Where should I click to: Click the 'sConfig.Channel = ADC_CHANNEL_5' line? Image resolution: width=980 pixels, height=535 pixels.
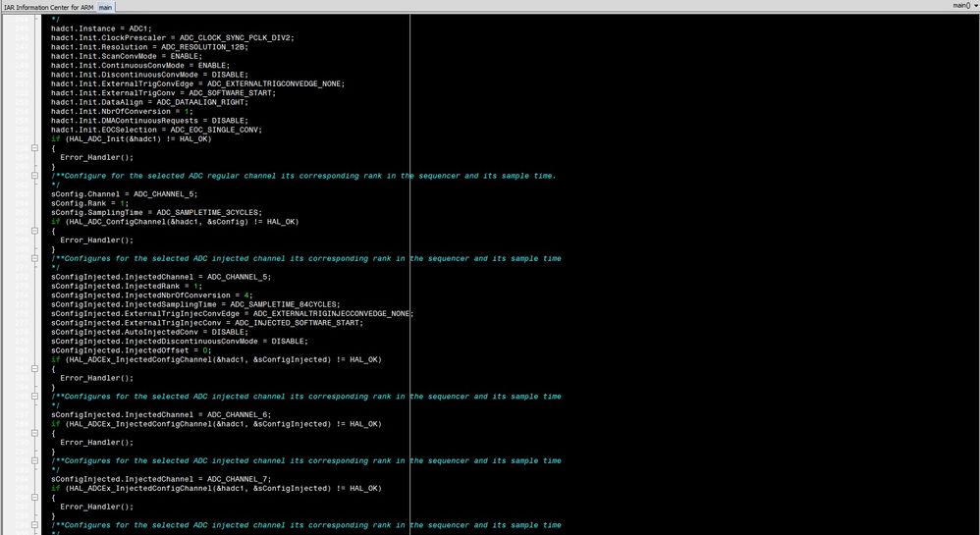(125, 194)
